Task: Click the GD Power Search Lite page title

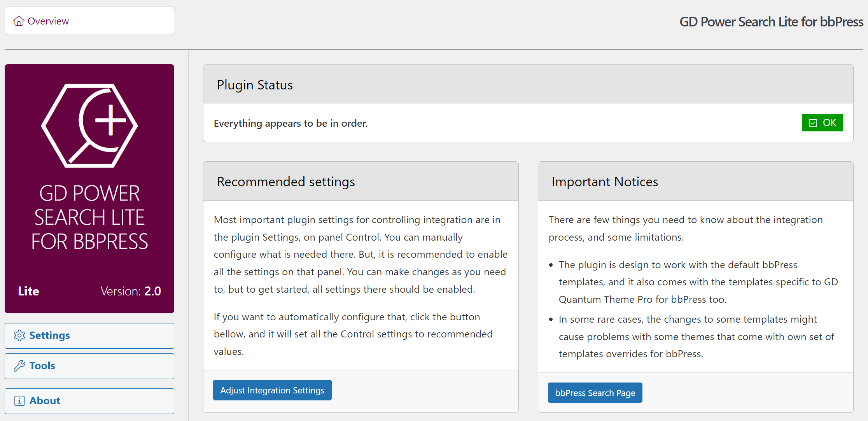Action: point(771,22)
